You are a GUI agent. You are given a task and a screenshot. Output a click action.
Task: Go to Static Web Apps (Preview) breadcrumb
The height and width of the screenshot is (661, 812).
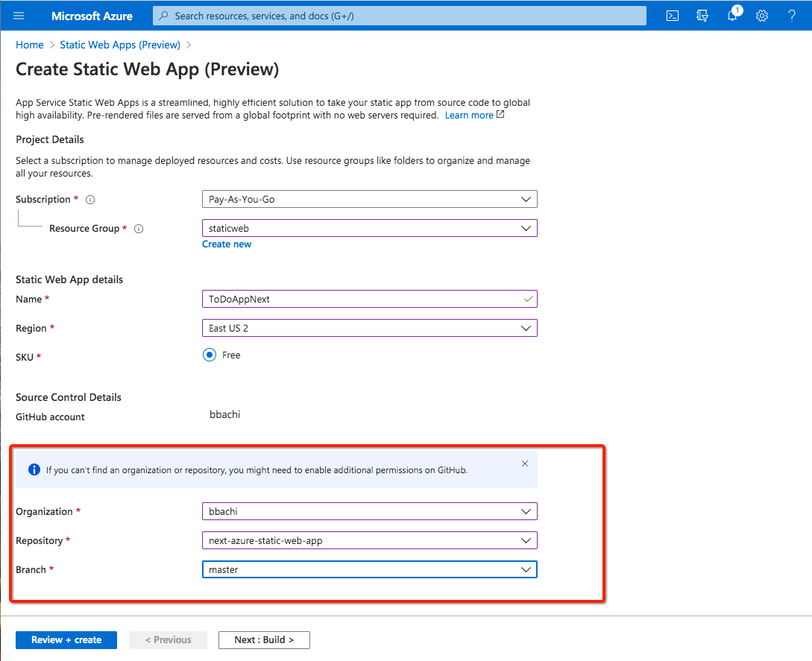[120, 45]
